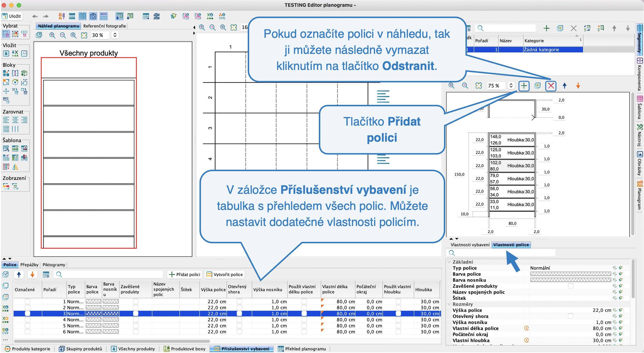Collapse the Základní property group
The height and width of the screenshot is (353, 644).
pyautogui.click(x=449, y=262)
